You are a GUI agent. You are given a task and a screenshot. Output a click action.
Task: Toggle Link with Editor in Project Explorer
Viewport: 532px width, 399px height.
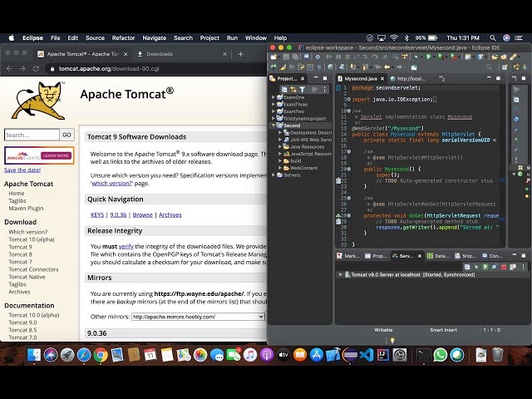pyautogui.click(x=293, y=90)
